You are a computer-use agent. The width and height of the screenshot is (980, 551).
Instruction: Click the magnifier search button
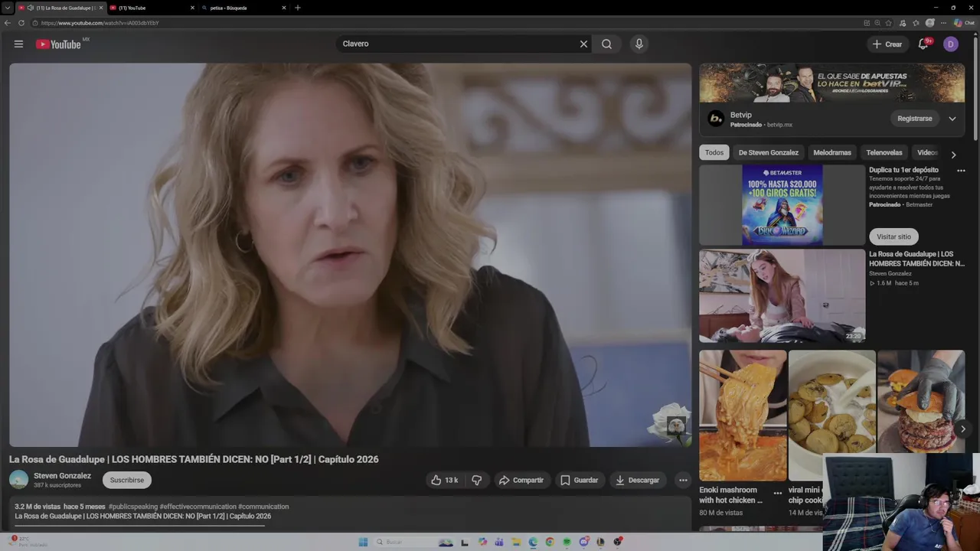pyautogui.click(x=606, y=44)
